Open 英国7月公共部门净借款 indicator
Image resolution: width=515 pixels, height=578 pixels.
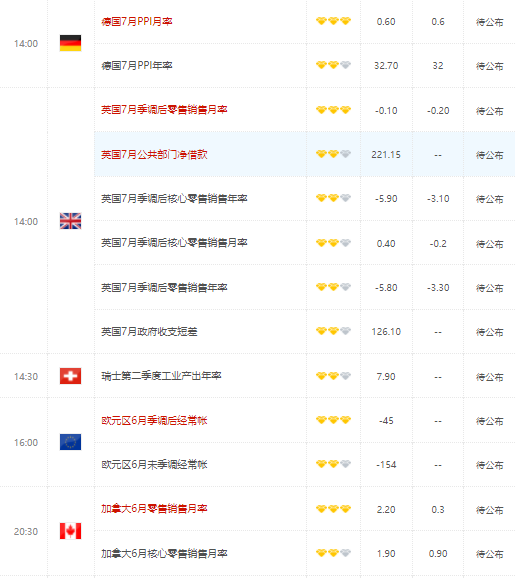tap(154, 154)
